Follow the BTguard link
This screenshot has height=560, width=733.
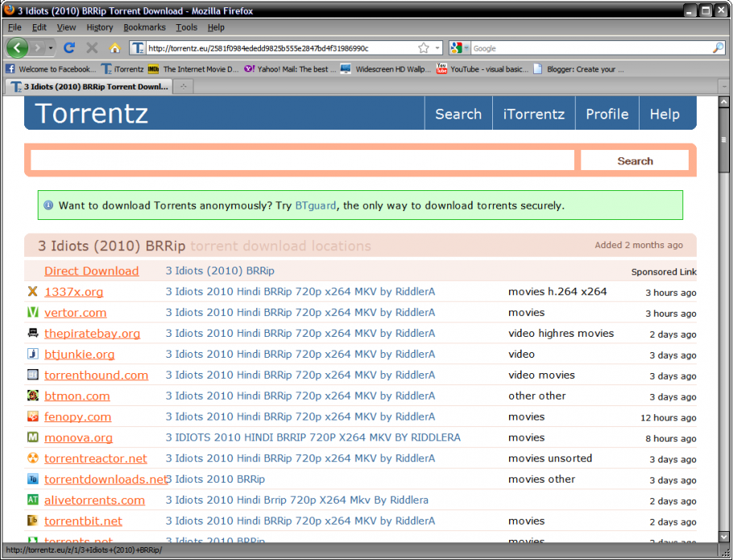[x=316, y=205]
